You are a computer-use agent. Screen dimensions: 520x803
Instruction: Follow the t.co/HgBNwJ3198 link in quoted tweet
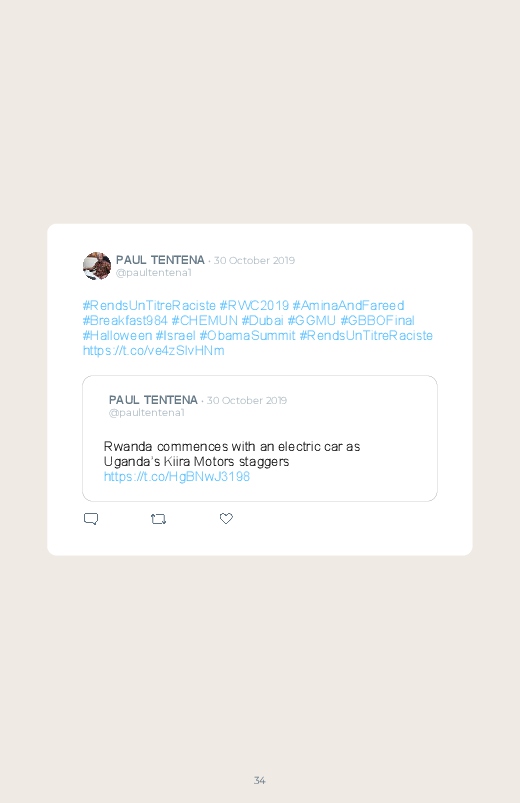(177, 477)
